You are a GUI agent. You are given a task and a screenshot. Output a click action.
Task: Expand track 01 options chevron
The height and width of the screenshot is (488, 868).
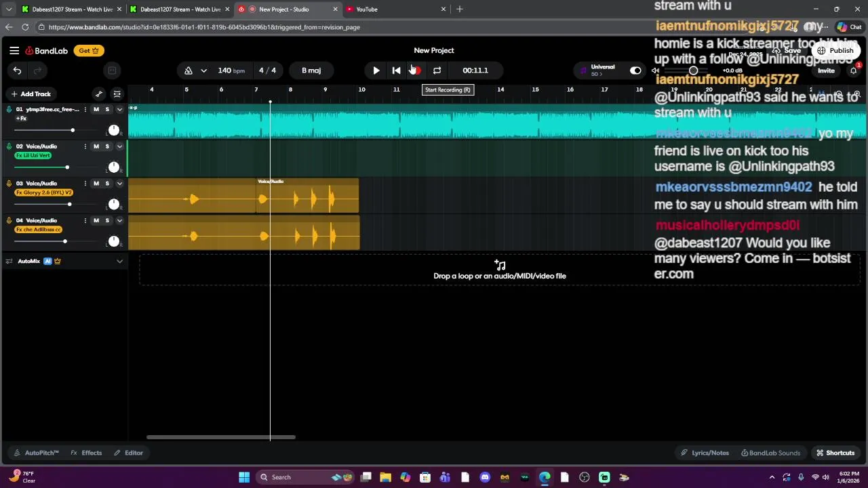coord(119,109)
